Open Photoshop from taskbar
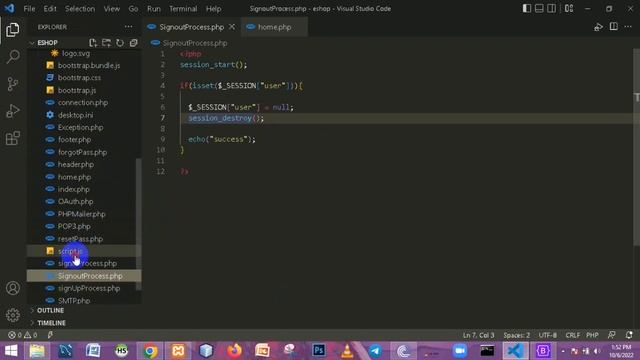 (319, 351)
